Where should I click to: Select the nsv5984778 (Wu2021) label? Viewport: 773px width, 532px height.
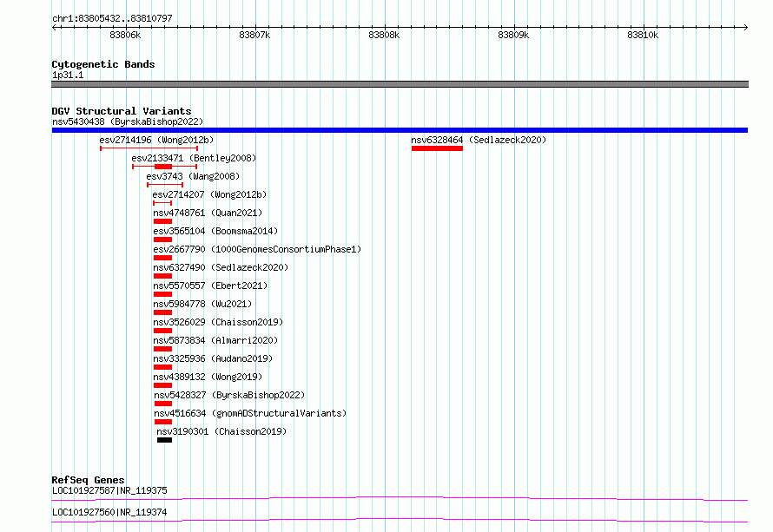(202, 304)
